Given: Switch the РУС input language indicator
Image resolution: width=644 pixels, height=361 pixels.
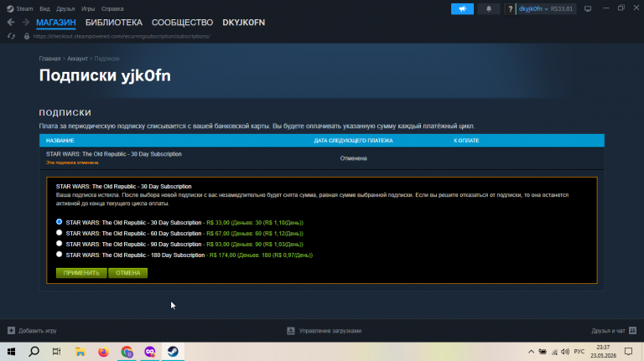Looking at the screenshot, I should (579, 352).
